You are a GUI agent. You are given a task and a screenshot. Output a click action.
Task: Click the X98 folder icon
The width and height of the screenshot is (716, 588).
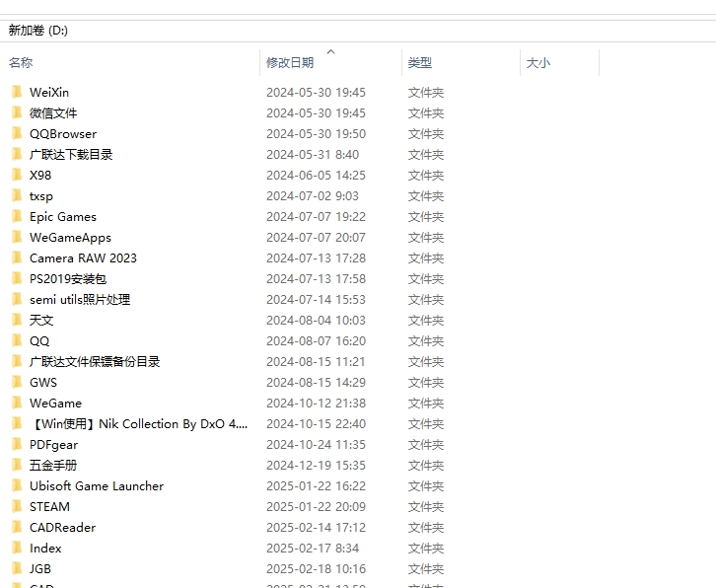pos(17,175)
